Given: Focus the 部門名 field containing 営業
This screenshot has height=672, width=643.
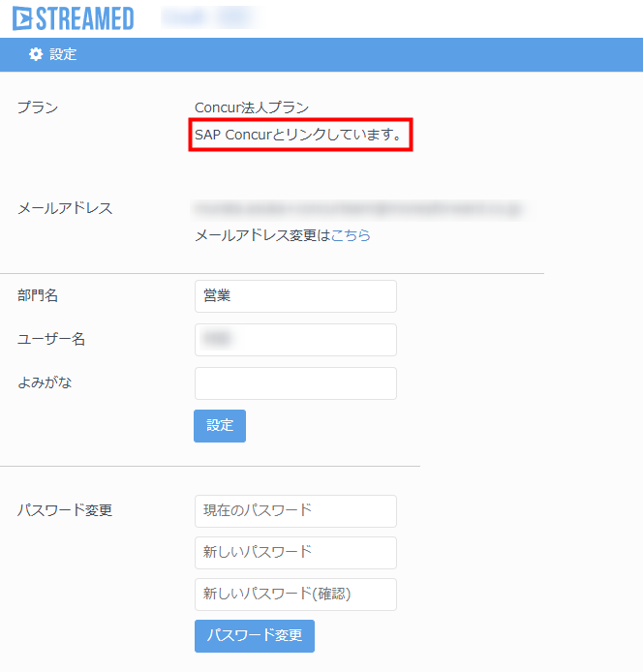Looking at the screenshot, I should tap(295, 296).
